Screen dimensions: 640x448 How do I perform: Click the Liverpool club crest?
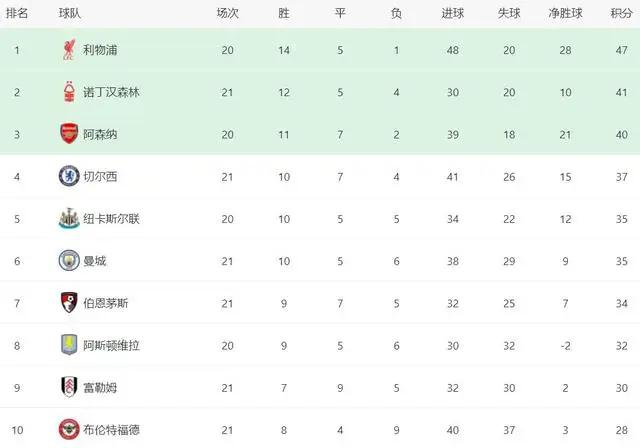click(68, 49)
